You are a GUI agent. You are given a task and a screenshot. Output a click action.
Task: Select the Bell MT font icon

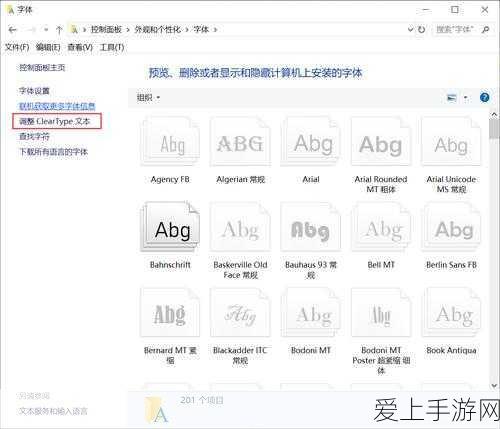click(381, 227)
